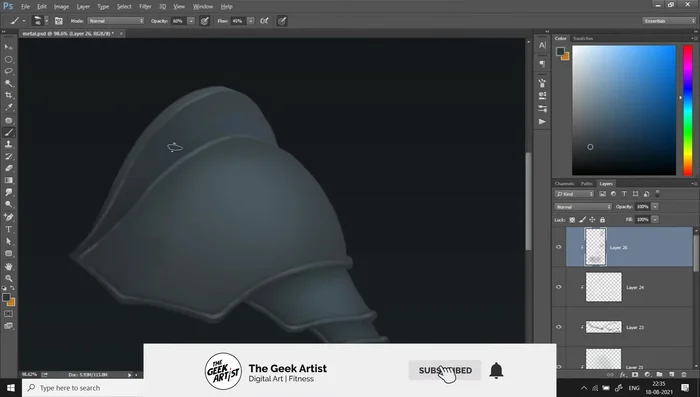The image size is (700, 397).
Task: Open the Filter menu
Action: point(145,7)
